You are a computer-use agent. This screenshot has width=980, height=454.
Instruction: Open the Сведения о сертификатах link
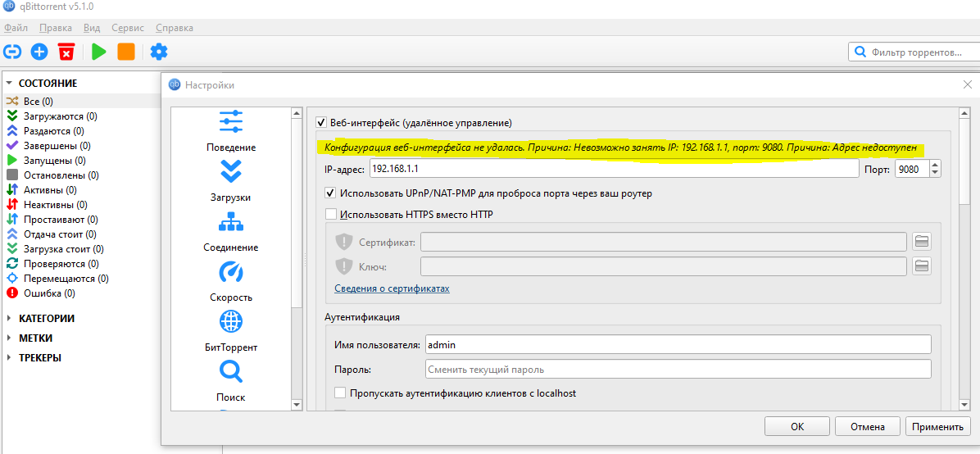[x=392, y=288]
